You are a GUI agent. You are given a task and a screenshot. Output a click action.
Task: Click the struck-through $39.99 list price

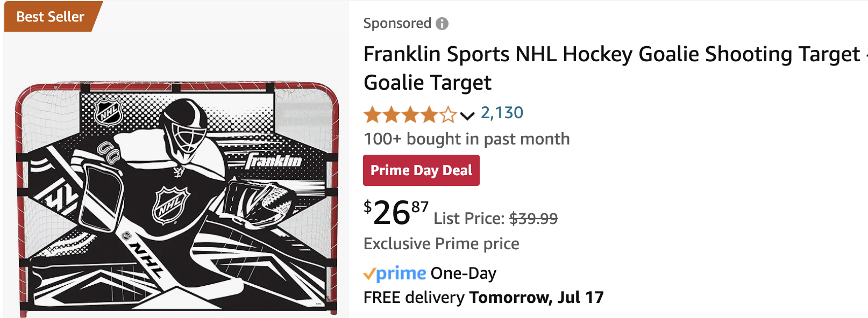[533, 219]
